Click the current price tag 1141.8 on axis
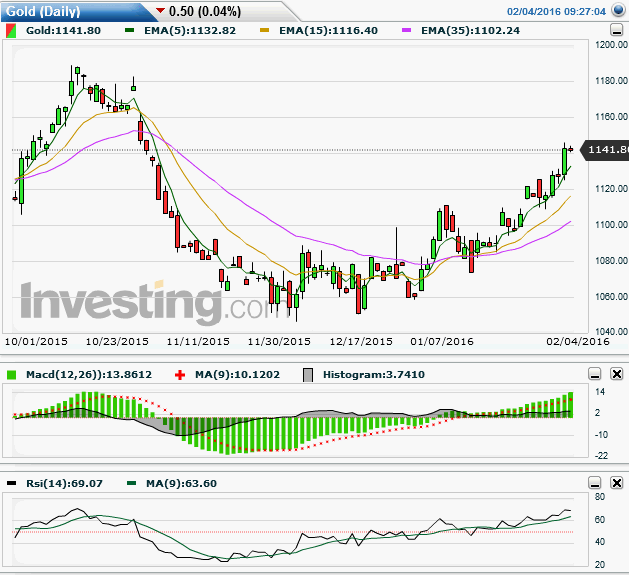This screenshot has height=575, width=629. point(606,150)
